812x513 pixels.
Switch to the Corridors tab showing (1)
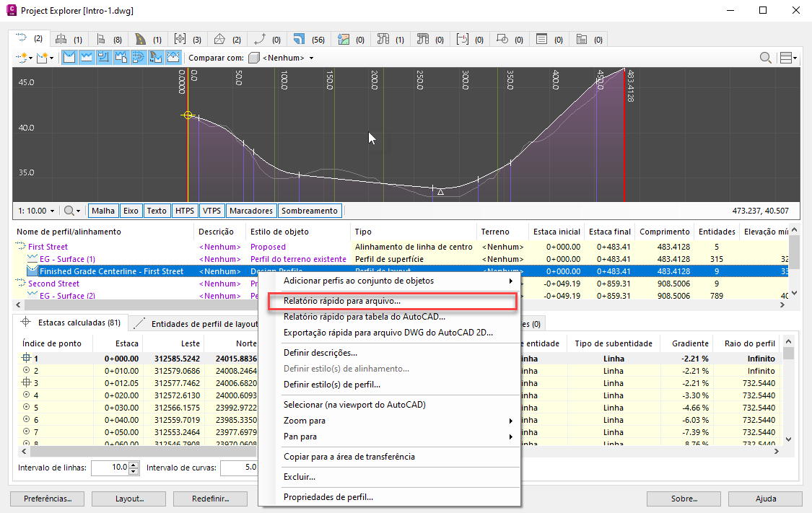pyautogui.click(x=148, y=39)
